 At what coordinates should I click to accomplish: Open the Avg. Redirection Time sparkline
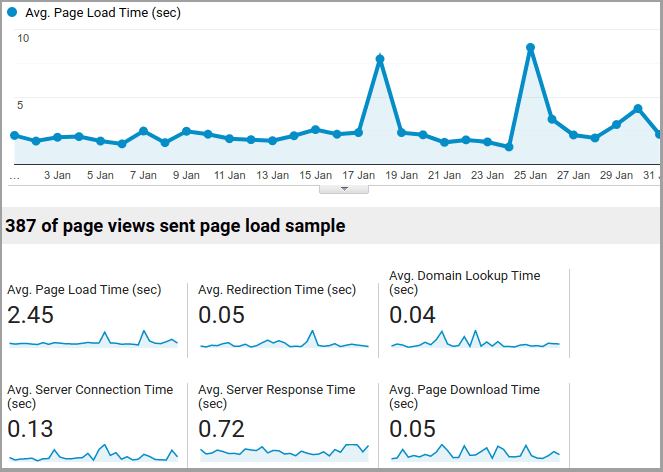284,339
